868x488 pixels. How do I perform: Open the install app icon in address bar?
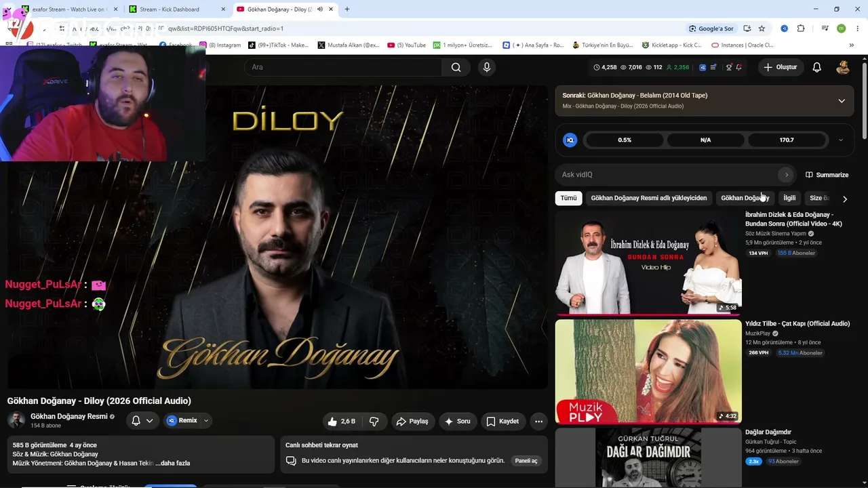coord(747,28)
